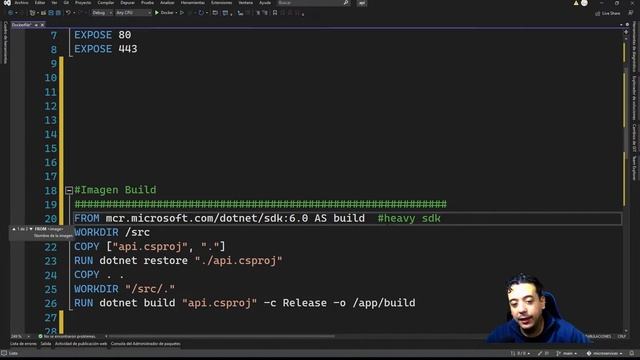The width and height of the screenshot is (640, 360).
Task: Click 'EXPOSE 443' on line 8
Action: [x=106, y=49]
